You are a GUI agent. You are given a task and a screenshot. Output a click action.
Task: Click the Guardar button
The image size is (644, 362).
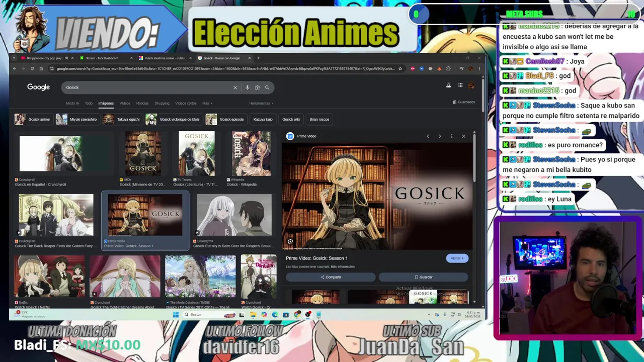point(423,277)
